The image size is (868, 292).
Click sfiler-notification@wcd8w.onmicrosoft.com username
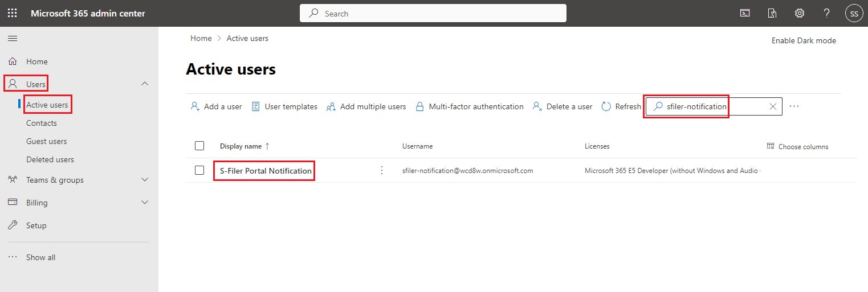click(x=468, y=170)
